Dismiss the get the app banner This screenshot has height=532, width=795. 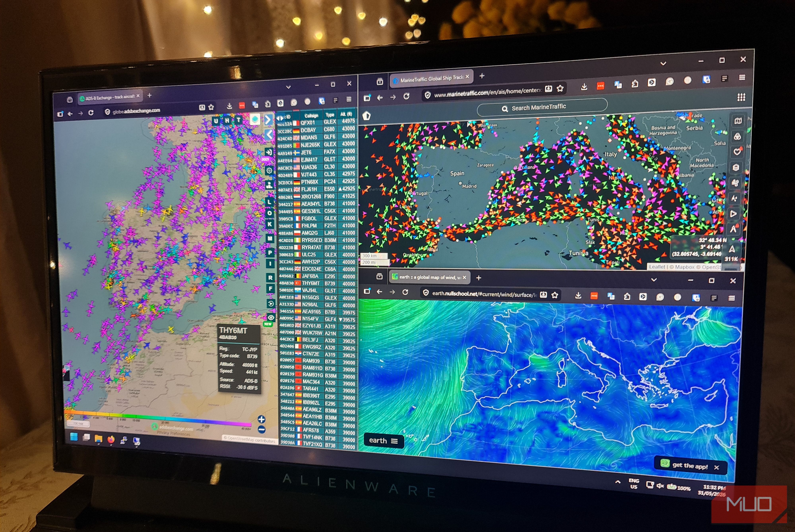coord(716,467)
